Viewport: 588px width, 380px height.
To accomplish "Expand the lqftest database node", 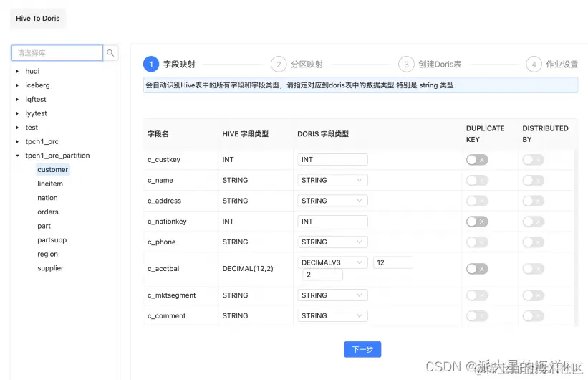I will (17, 100).
